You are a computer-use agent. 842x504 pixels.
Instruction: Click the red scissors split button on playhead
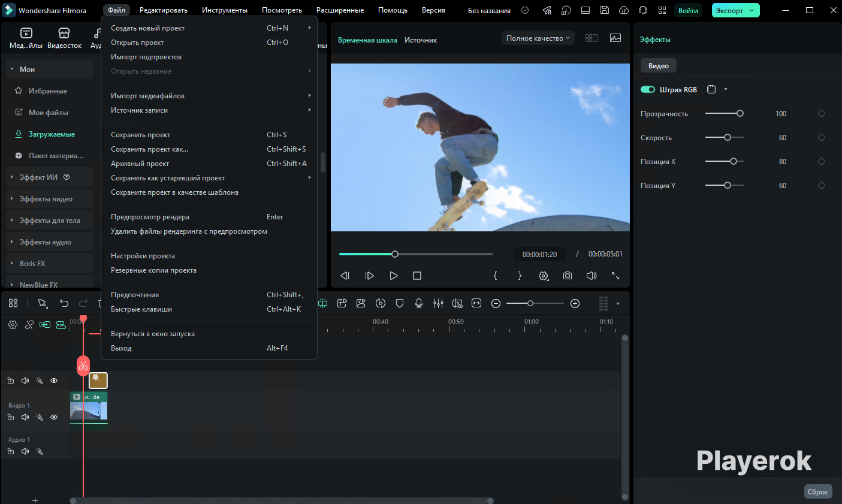[x=83, y=365]
